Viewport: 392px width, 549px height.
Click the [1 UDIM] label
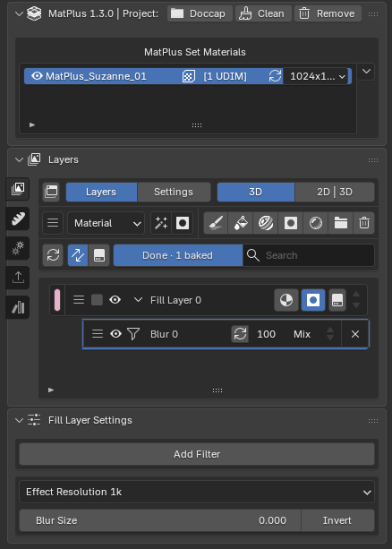coord(225,76)
